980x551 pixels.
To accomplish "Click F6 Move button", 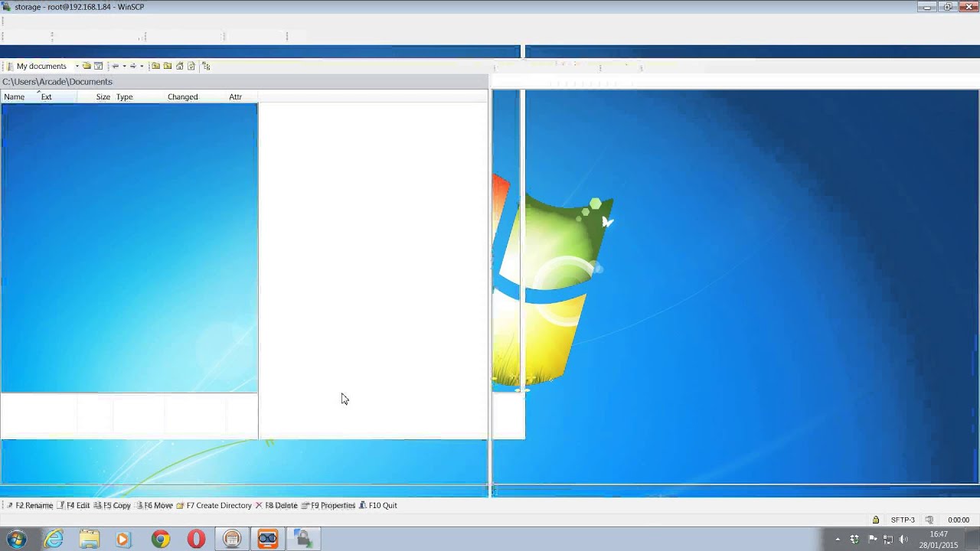I will [154, 505].
